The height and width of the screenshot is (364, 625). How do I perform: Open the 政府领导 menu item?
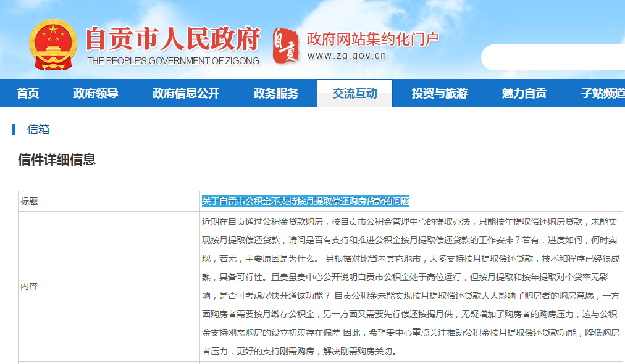(96, 93)
